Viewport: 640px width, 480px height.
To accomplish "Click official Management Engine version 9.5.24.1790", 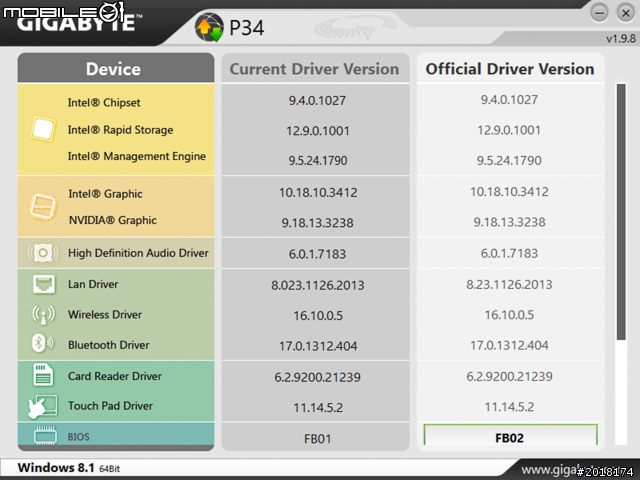I will pyautogui.click(x=509, y=160).
